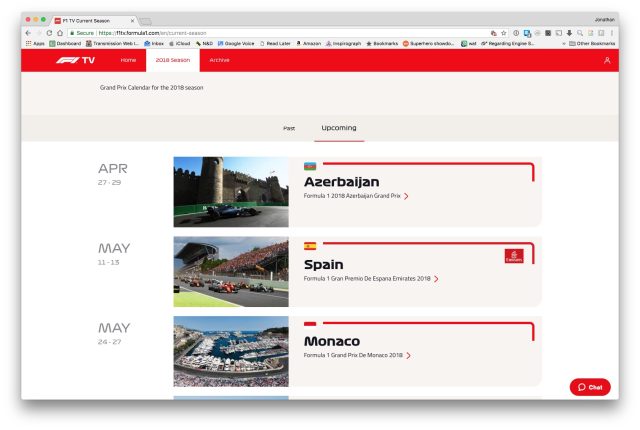Viewport: 640px width, 430px height.
Task: Expand the Gran Premio De Espana arrow
Action: tap(436, 278)
